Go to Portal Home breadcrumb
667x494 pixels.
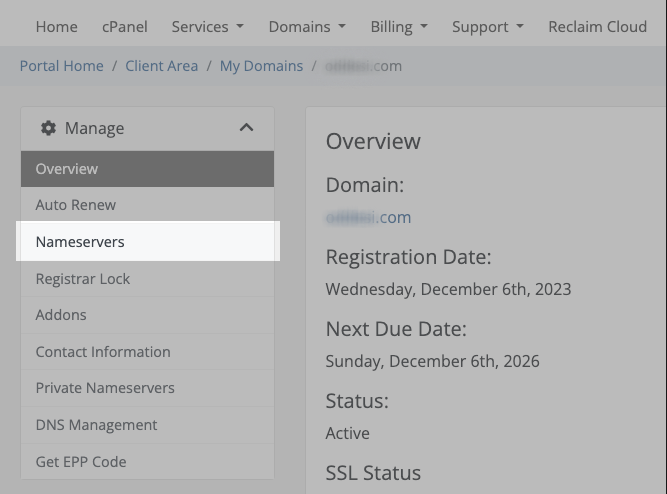point(62,66)
